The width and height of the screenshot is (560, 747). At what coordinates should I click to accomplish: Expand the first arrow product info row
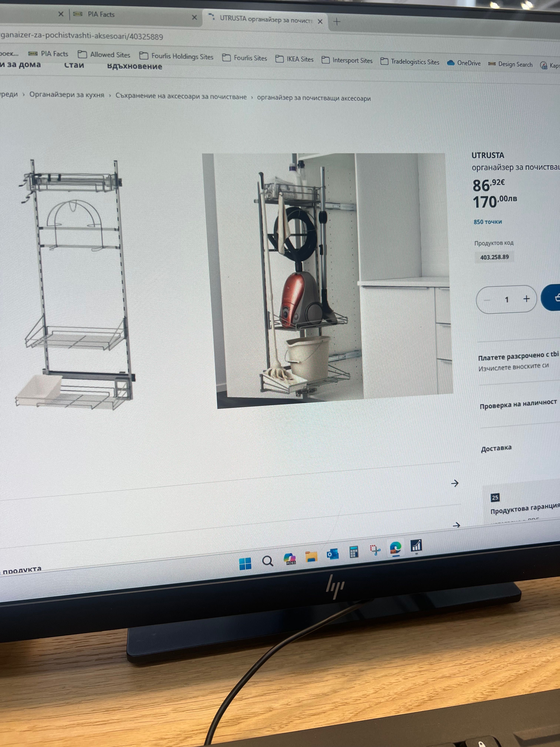coord(455,483)
